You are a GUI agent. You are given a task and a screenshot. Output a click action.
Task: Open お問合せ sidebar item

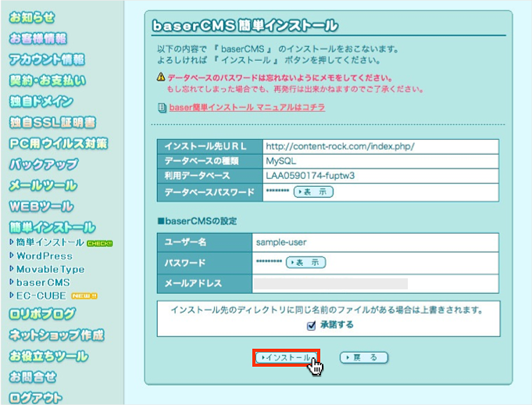coord(33,377)
